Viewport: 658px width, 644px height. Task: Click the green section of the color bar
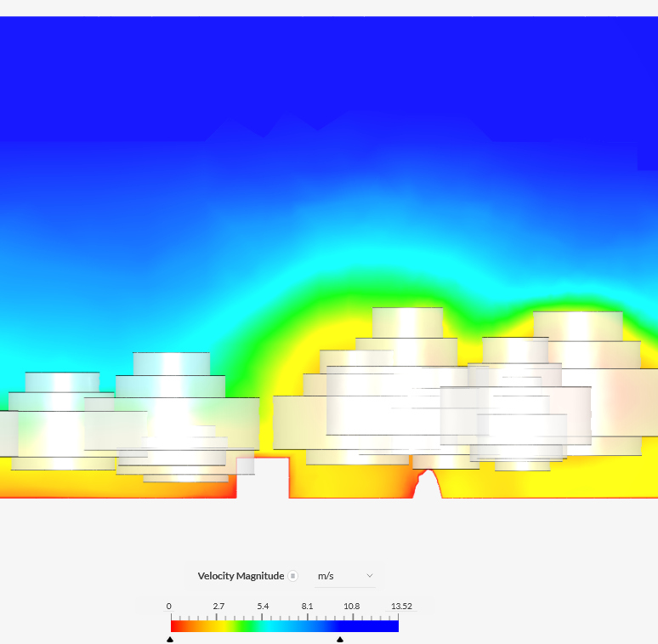pyautogui.click(x=249, y=626)
